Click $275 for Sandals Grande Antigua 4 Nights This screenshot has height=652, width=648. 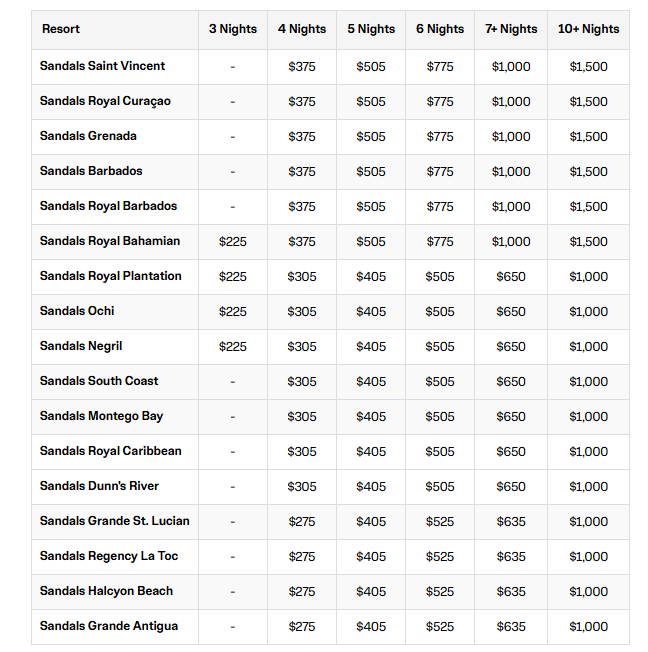pos(302,626)
